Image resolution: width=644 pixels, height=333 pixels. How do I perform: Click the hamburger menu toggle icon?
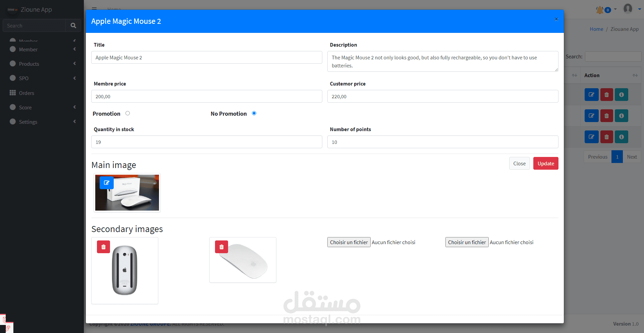[94, 9]
